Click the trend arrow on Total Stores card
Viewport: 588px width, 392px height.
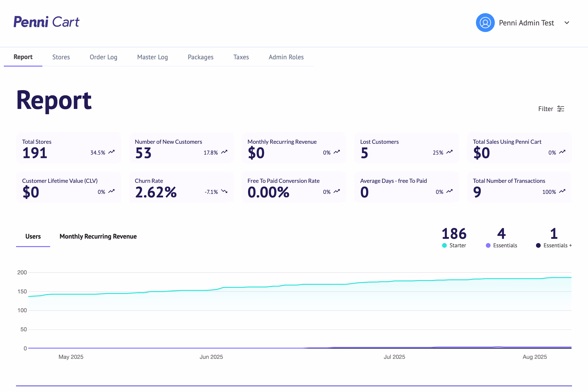[112, 152]
